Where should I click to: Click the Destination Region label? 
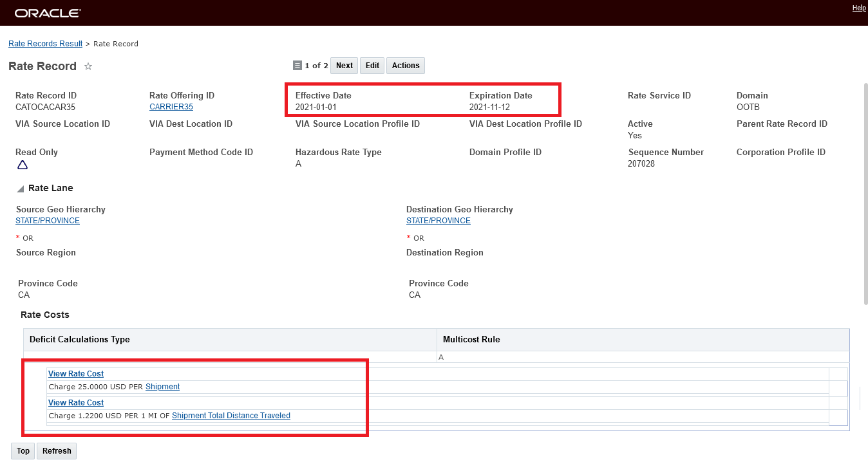point(445,252)
